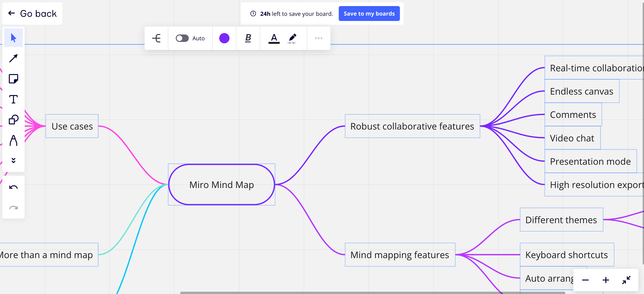Image resolution: width=644 pixels, height=294 pixels.
Task: Zoom out with the minus button
Action: [x=585, y=280]
